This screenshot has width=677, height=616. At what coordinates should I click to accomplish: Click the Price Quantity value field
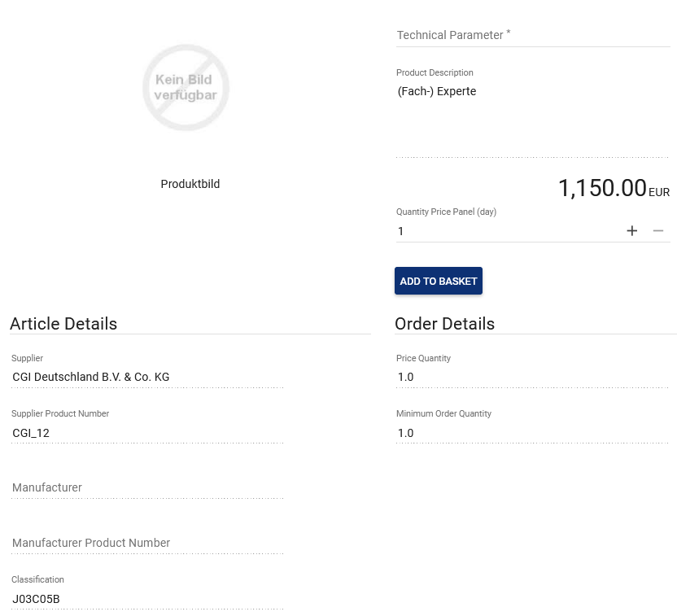[406, 377]
